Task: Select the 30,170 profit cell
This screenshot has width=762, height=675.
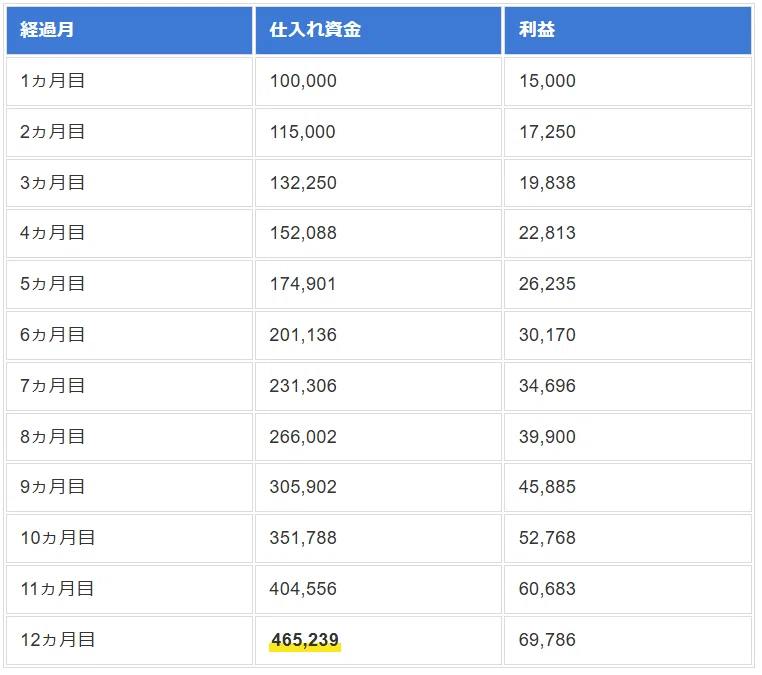Action: coord(628,335)
